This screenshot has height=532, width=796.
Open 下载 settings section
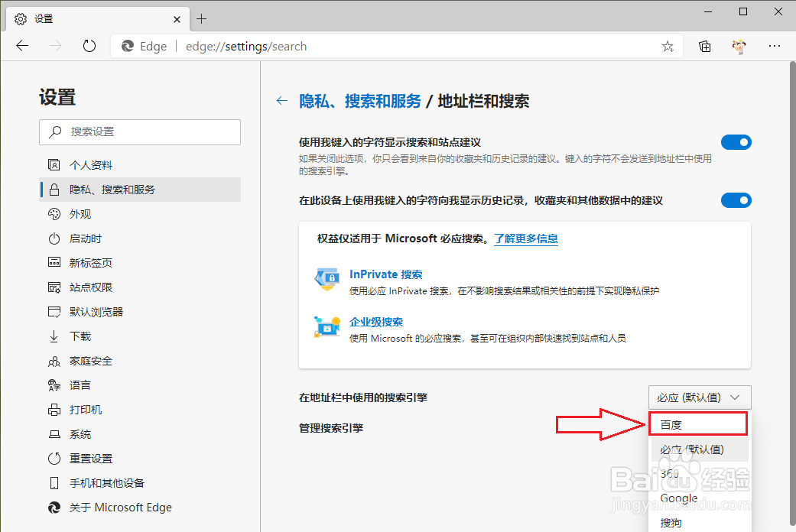tap(140, 336)
